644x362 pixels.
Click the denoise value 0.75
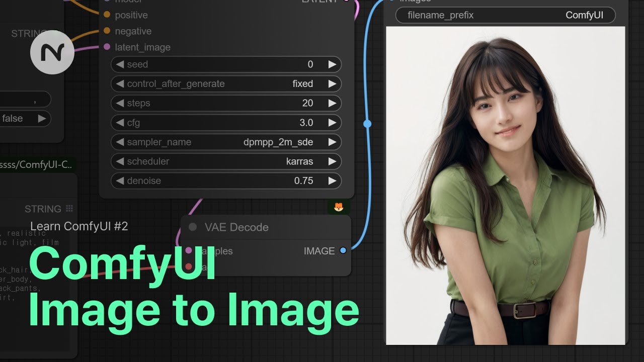(x=304, y=181)
